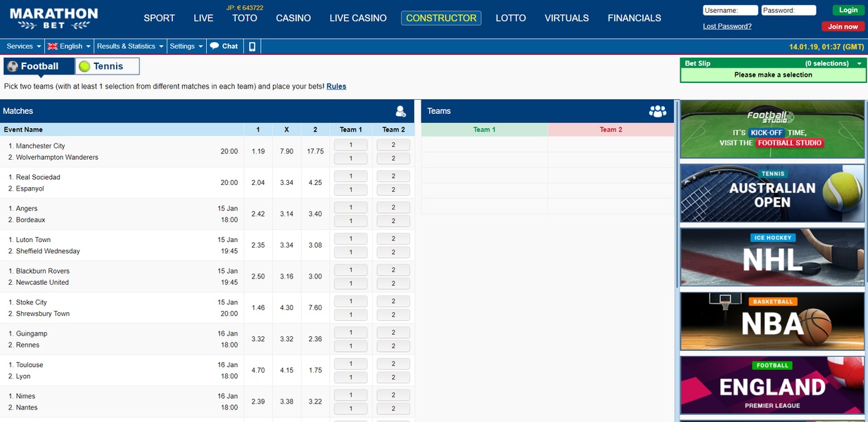Image resolution: width=868 pixels, height=422 pixels.
Task: Open the Chat window
Action: tap(224, 46)
